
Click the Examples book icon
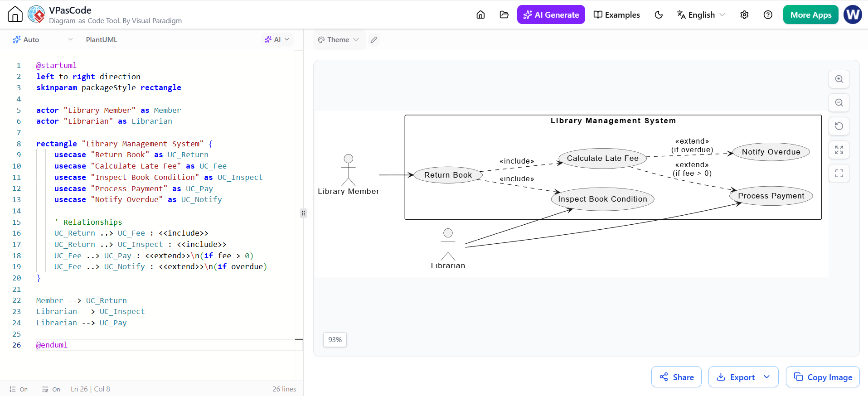[598, 14]
